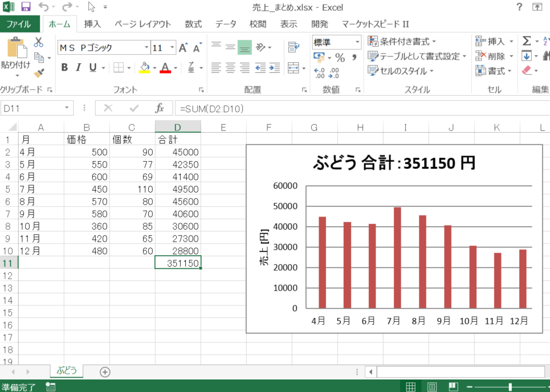Screen dimensions: 550x392
Task: Increase font size with large A
Action: (183, 48)
